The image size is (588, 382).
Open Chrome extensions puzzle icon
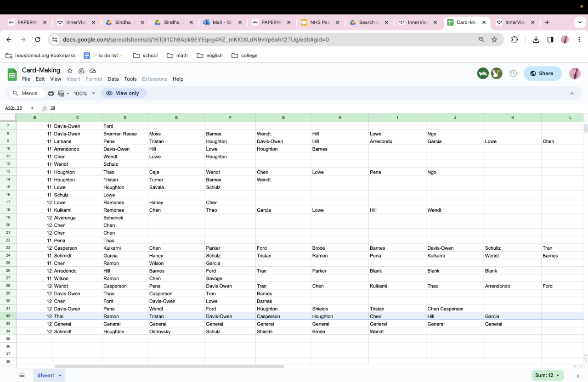click(x=514, y=39)
